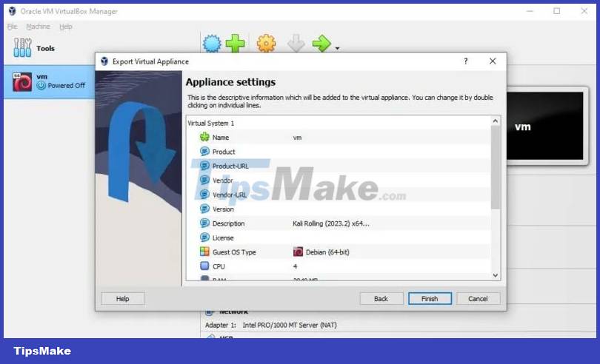Click the Kali vm machine icon

[21, 82]
